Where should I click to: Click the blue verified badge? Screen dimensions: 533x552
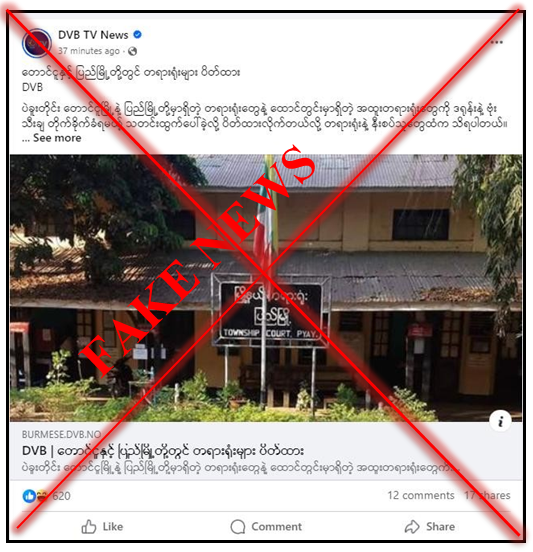[x=137, y=34]
